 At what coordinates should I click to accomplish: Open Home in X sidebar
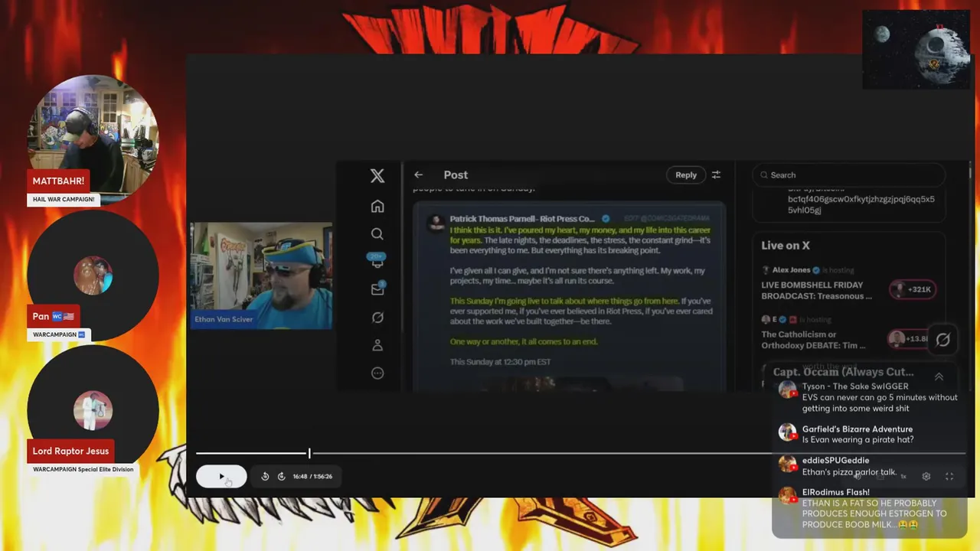[377, 207]
